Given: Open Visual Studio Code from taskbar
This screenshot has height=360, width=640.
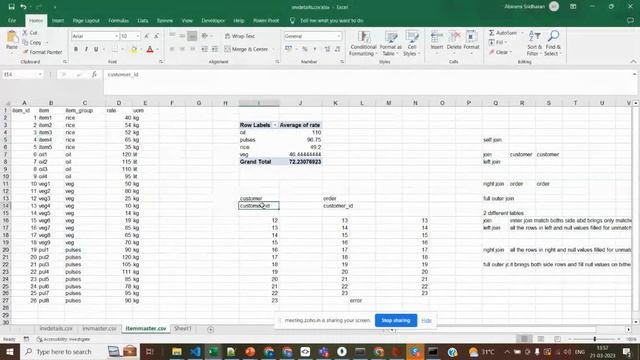Looking at the screenshot, I should click(195, 352).
